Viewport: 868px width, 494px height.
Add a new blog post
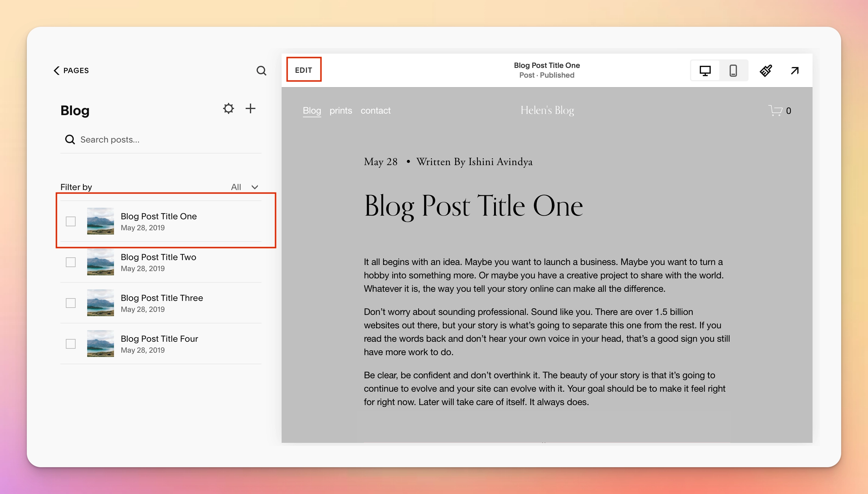(251, 108)
